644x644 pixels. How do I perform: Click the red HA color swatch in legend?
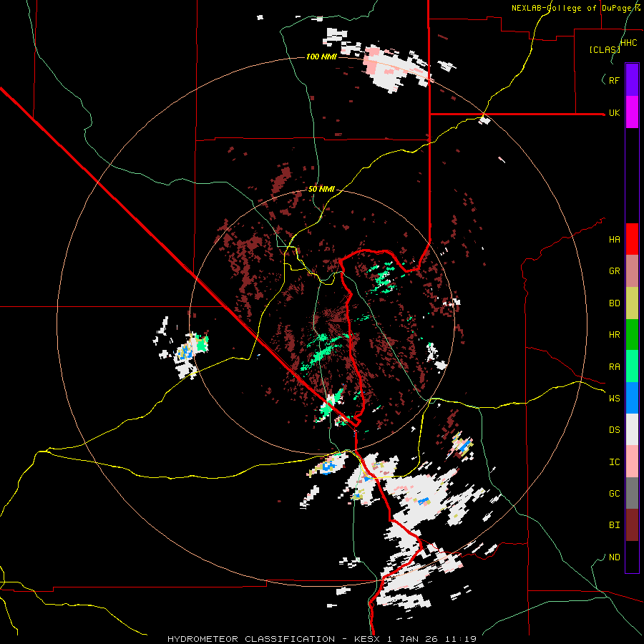pos(632,239)
